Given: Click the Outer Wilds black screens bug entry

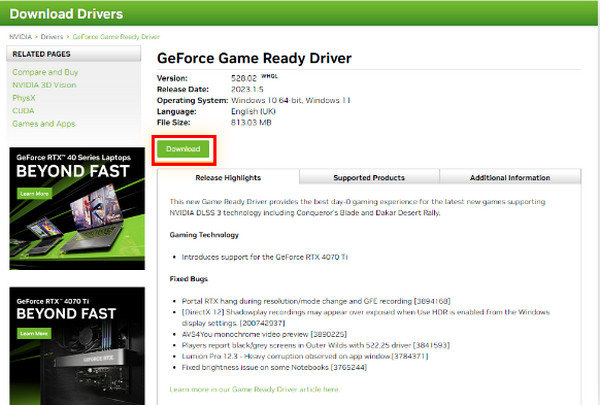Looking at the screenshot, I should pyautogui.click(x=316, y=345).
